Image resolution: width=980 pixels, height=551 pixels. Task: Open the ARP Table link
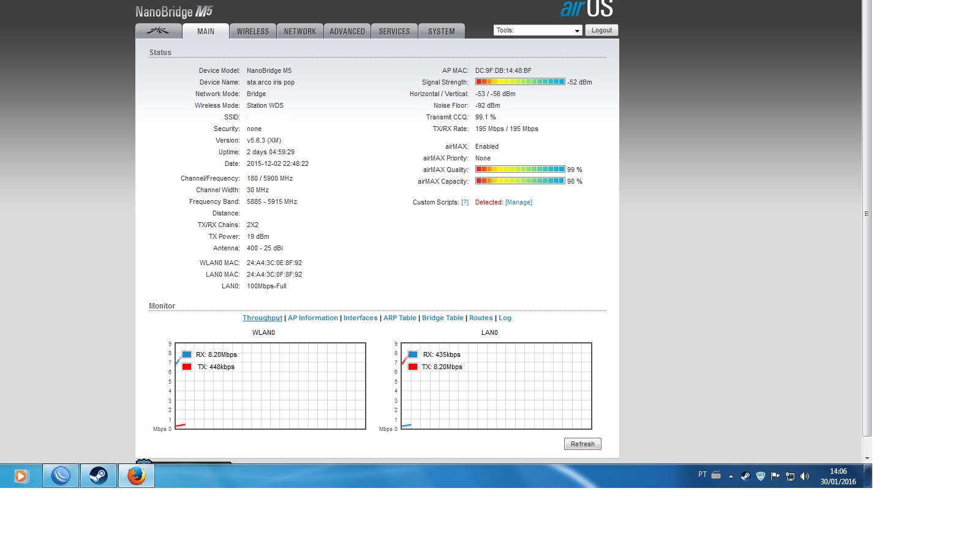[400, 318]
